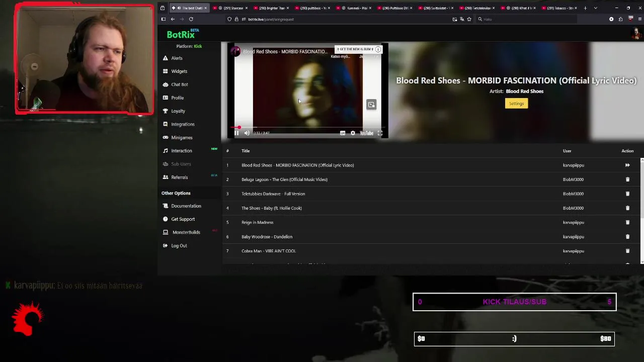644x362 pixels.
Task: Open a new browser tab
Action: (x=585, y=8)
